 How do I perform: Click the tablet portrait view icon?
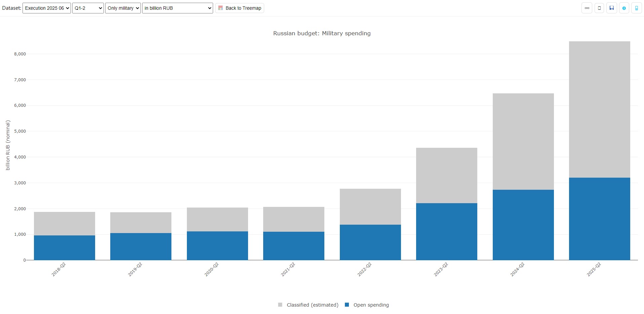599,8
